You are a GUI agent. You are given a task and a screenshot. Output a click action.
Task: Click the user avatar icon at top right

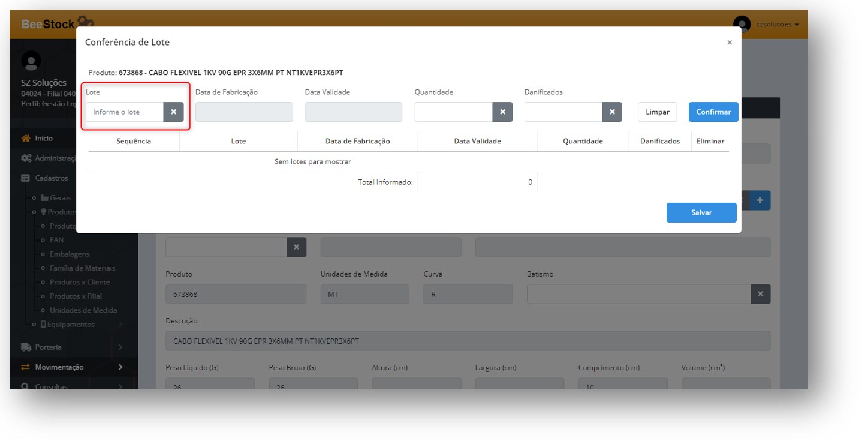pyautogui.click(x=742, y=25)
